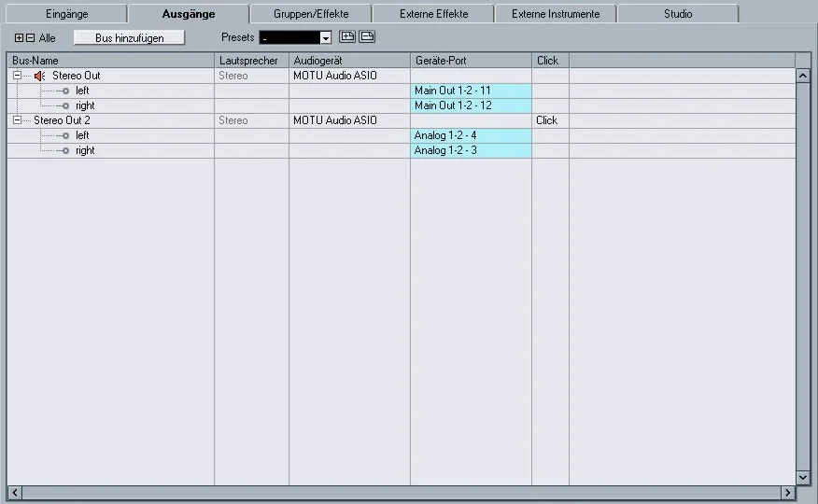The width and height of the screenshot is (818, 504).
Task: Open the Externe Effekte tab
Action: point(433,14)
